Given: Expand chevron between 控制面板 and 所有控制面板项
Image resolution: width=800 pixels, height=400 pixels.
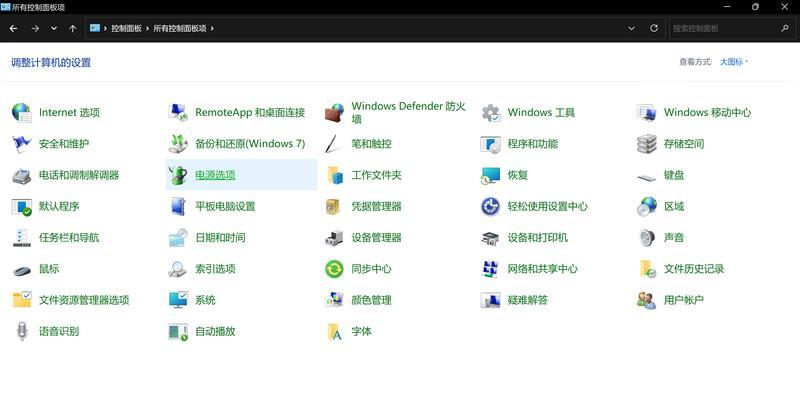Looking at the screenshot, I should click(147, 29).
